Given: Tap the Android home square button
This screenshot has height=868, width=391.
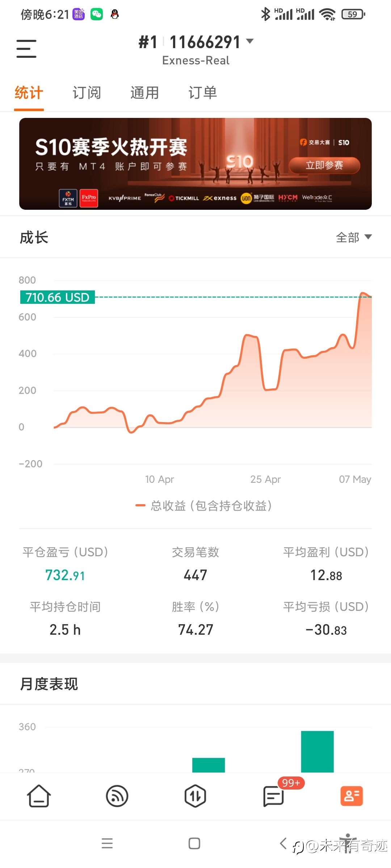Looking at the screenshot, I should pos(194,843).
